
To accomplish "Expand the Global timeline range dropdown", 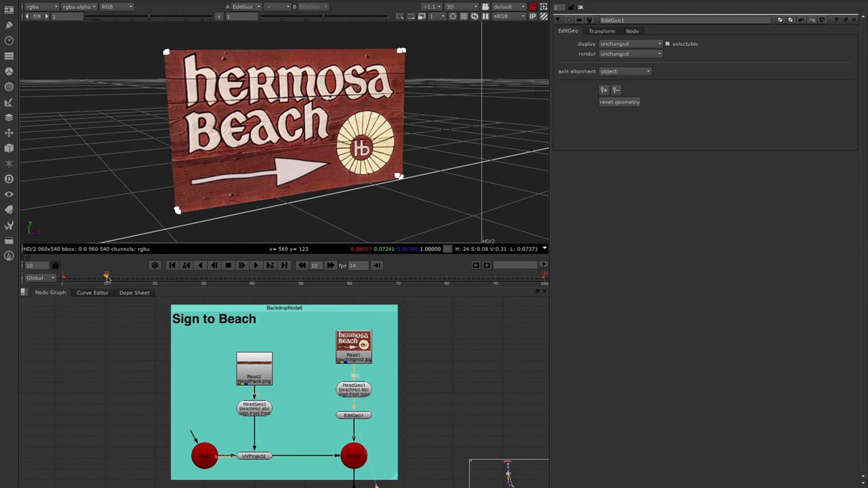I will click(x=41, y=278).
